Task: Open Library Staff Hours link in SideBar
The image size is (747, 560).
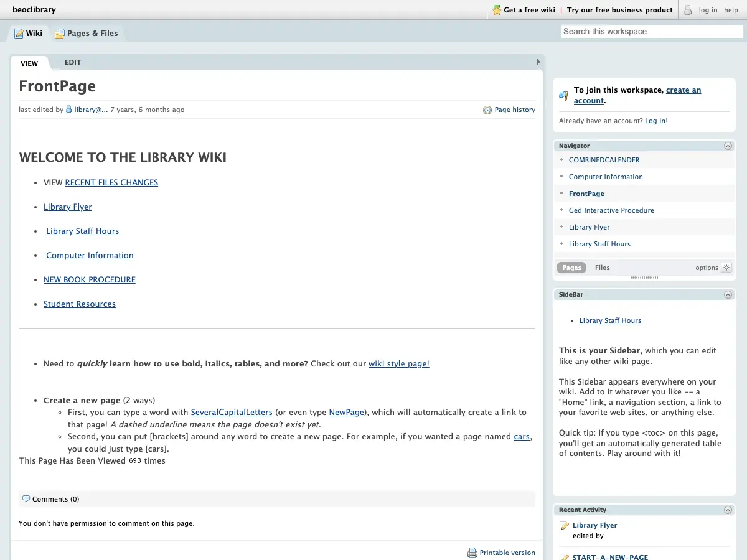Action: tap(610, 320)
